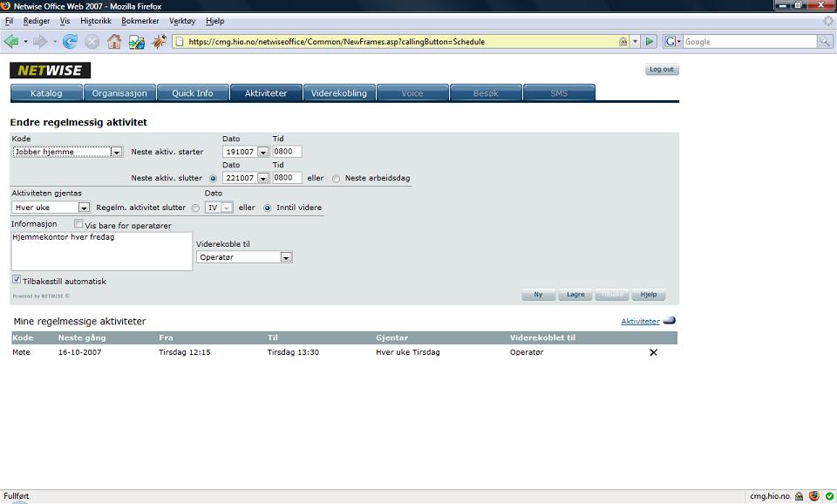Open the Kode dropdown showing Jobber hjemme
837x504 pixels.
[x=67, y=152]
